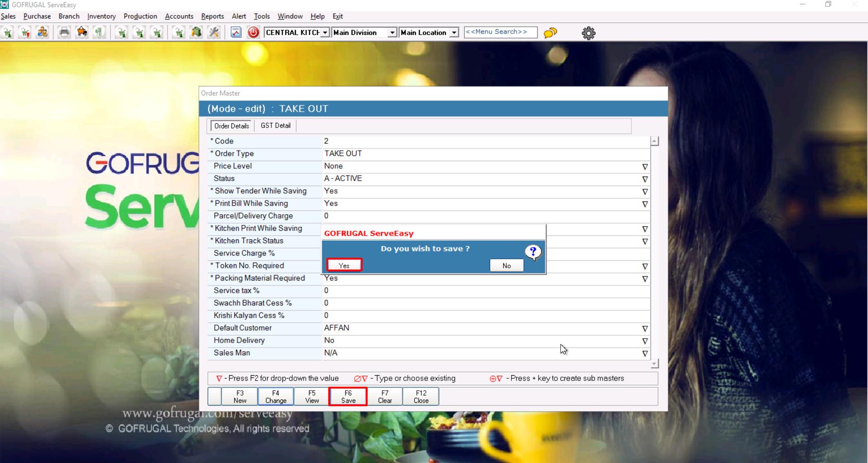Open the green info book icon
Screen dimensions: 868x463
click(196, 33)
